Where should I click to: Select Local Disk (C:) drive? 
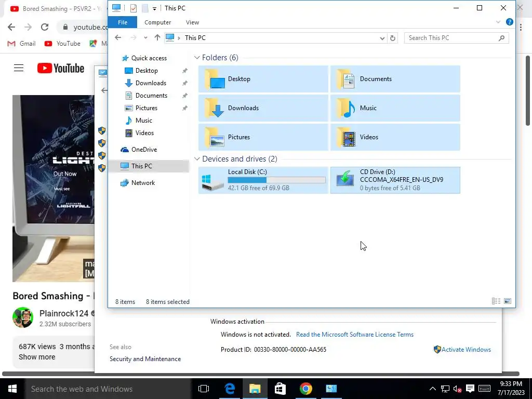263,180
